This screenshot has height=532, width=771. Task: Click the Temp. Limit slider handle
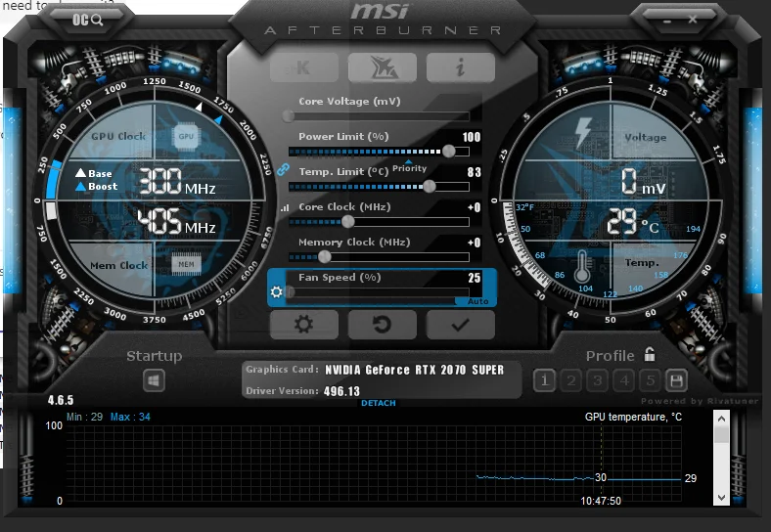[x=430, y=186]
